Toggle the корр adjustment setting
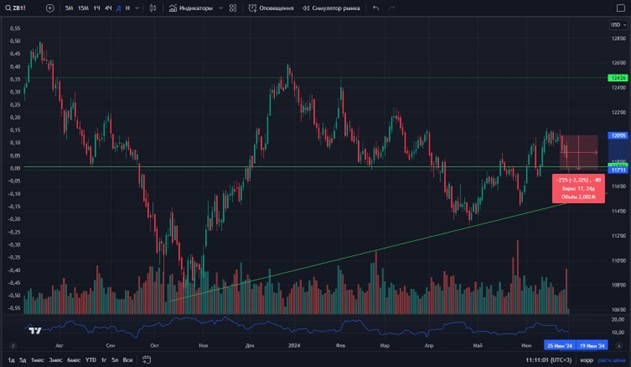The image size is (631, 367). 586,360
